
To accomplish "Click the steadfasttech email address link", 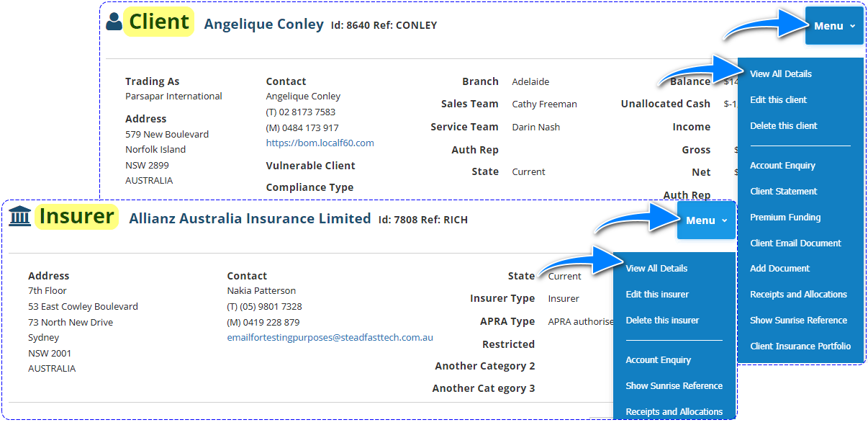I will click(x=330, y=337).
